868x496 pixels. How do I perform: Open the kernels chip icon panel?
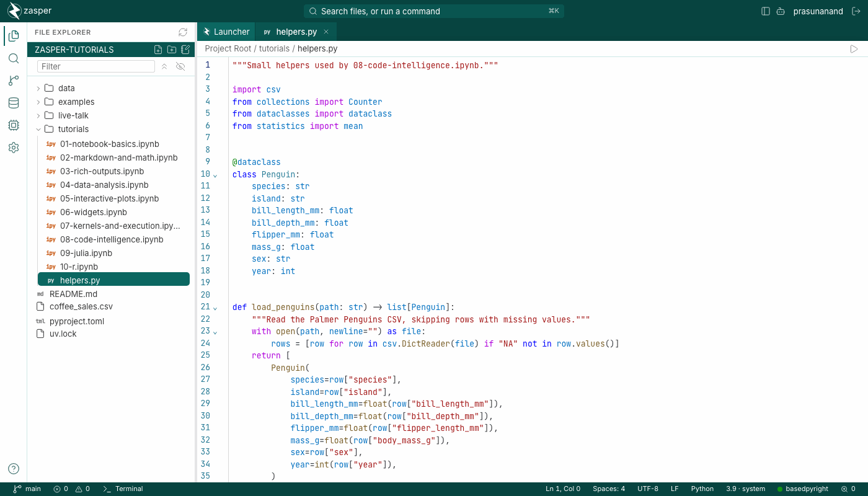click(x=14, y=125)
